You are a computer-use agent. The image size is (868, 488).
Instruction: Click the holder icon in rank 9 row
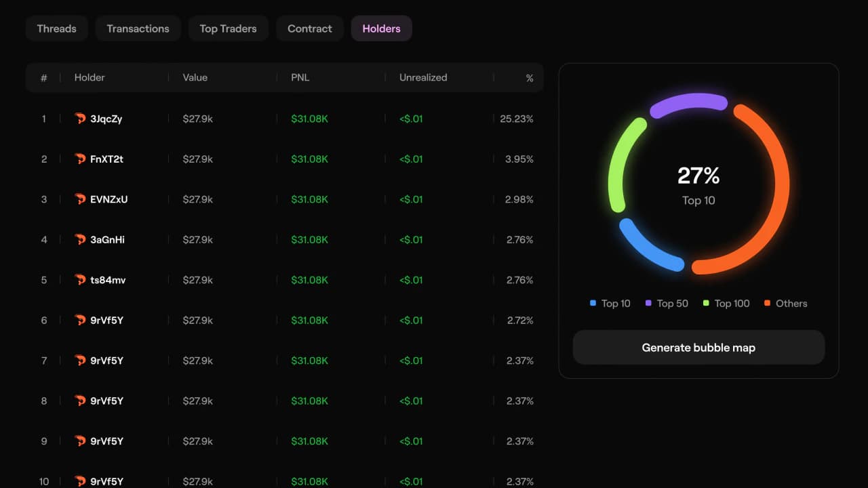tap(80, 441)
